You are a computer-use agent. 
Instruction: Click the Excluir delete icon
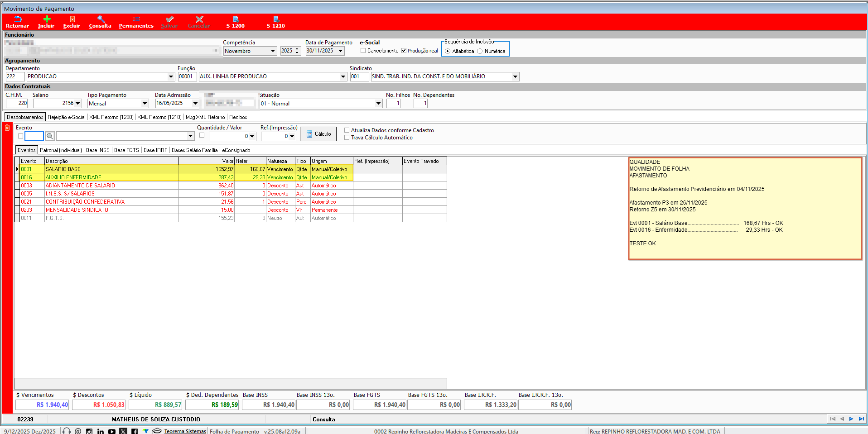point(72,19)
